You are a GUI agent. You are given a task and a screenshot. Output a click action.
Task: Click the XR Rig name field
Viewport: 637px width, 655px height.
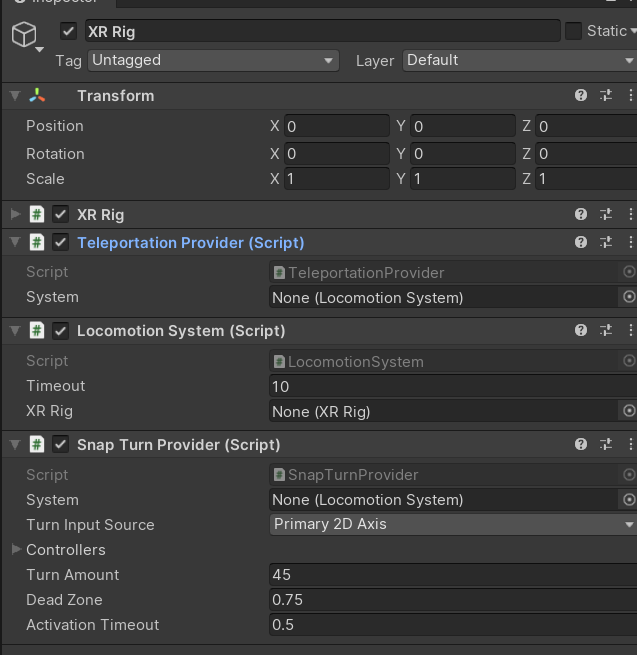click(320, 31)
